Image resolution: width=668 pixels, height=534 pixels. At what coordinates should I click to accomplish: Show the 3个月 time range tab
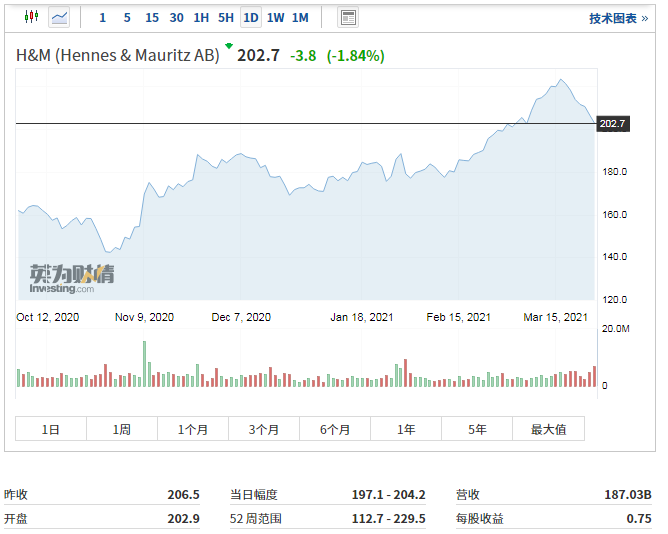(264, 429)
